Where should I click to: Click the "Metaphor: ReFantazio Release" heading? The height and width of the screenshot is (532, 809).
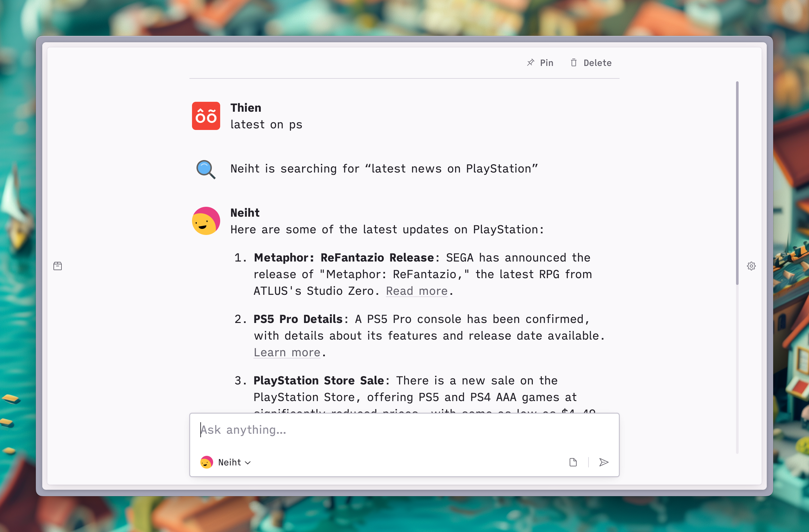344,258
